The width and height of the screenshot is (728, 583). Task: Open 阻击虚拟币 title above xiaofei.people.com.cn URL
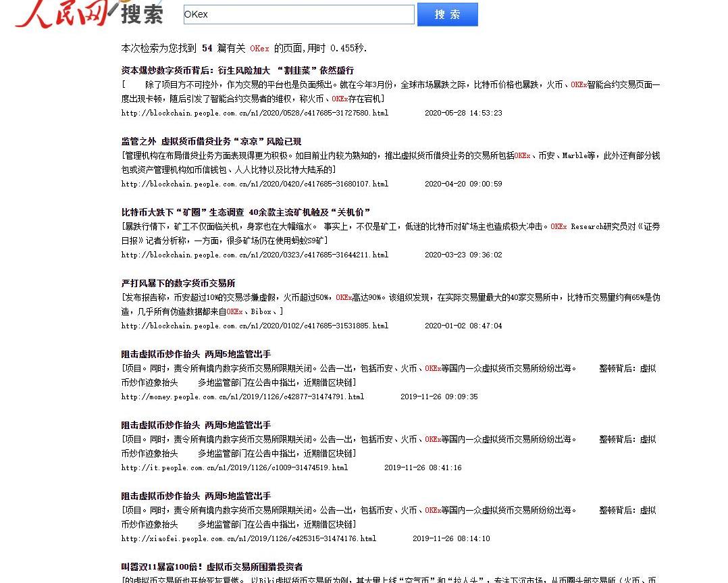196,496
